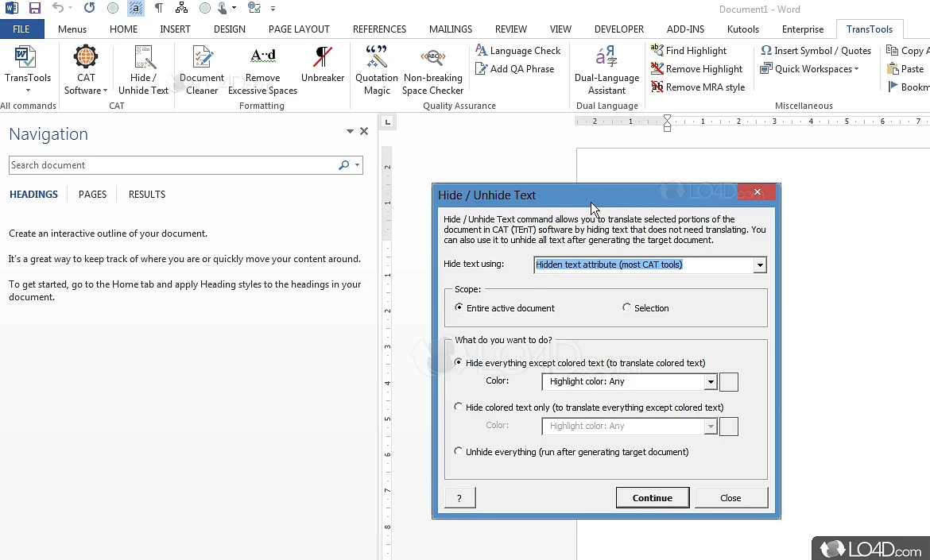Select the Selection scope radio button

point(626,307)
